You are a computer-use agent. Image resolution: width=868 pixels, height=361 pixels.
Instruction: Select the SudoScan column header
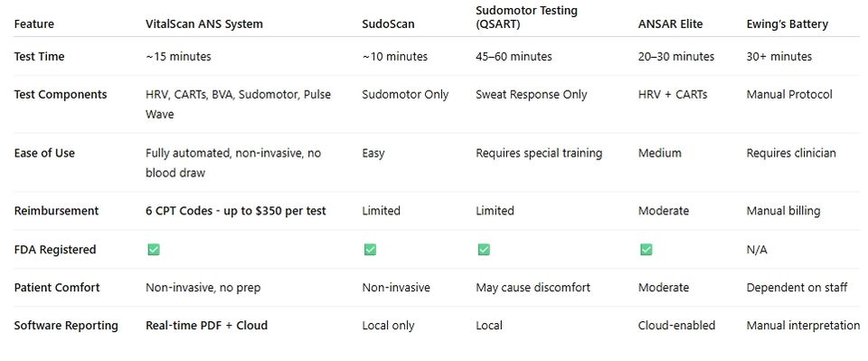click(388, 24)
